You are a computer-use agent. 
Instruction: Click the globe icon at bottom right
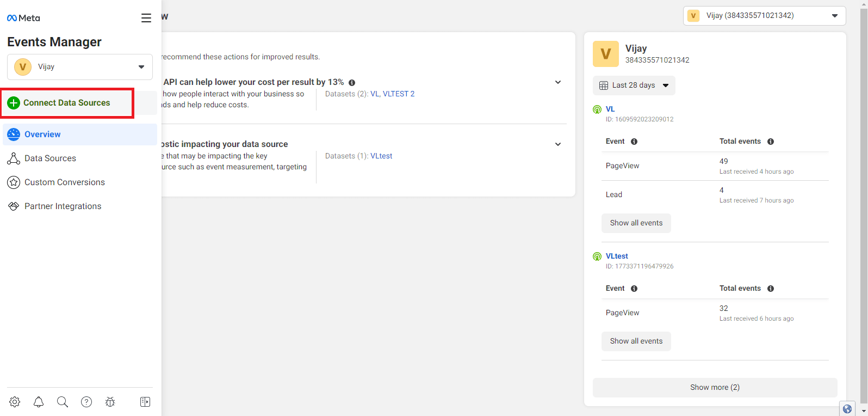pos(847,409)
